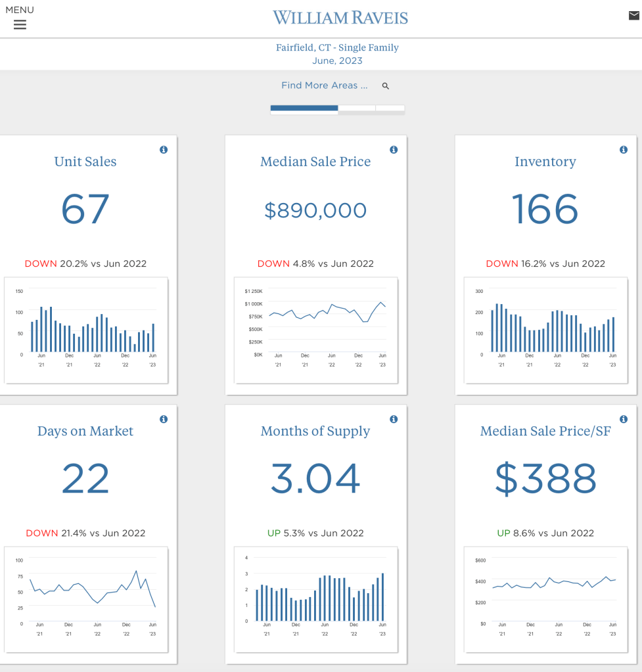642x672 pixels.
Task: Click the Unit Sales bar chart
Action: (86, 330)
